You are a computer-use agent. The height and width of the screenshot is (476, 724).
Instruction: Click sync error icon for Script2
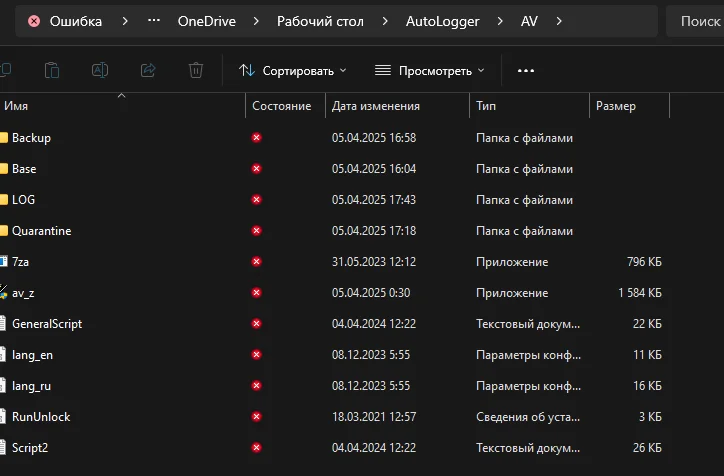(x=256, y=447)
